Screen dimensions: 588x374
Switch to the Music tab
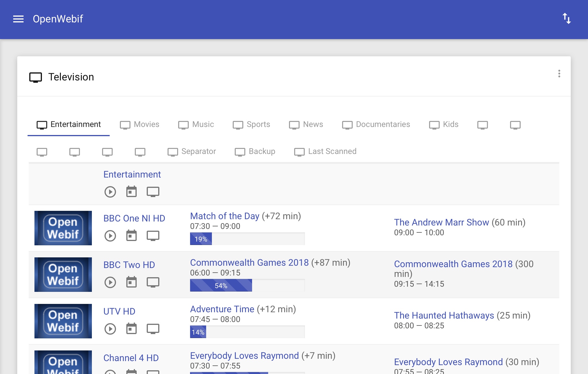click(196, 124)
